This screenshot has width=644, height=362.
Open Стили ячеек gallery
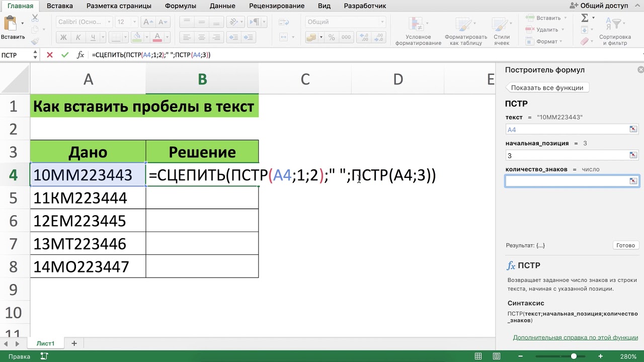coord(502,31)
